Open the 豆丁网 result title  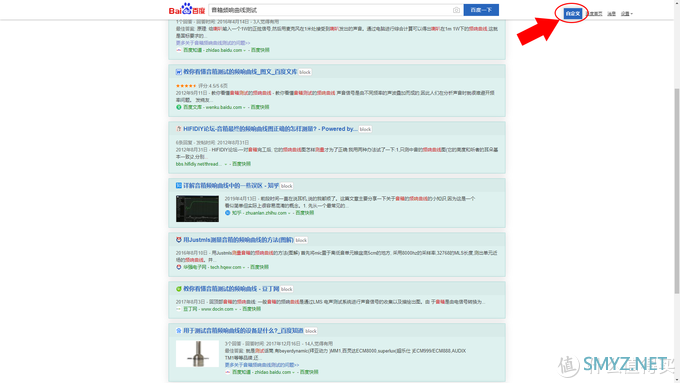click(231, 288)
